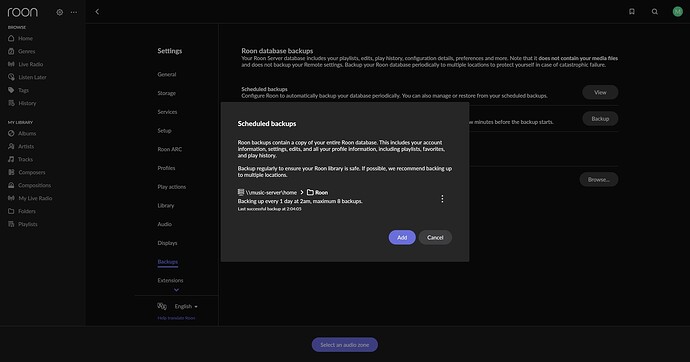Click the Roon database backups heading

[x=277, y=51]
